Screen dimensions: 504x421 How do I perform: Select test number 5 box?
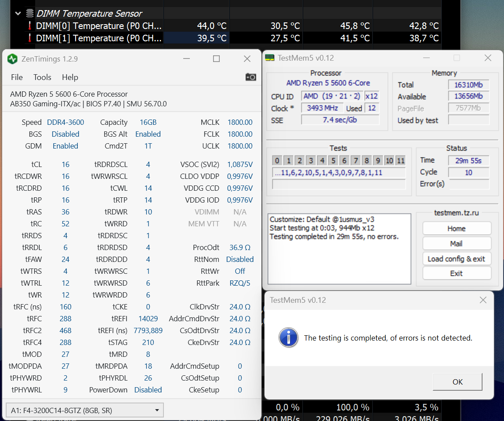pos(334,160)
